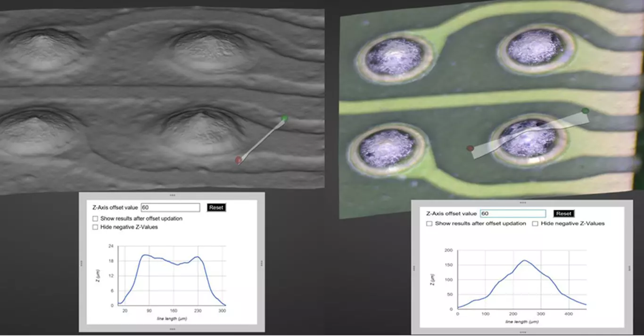Click right-edge grip dots of right profile panel

click(630, 268)
